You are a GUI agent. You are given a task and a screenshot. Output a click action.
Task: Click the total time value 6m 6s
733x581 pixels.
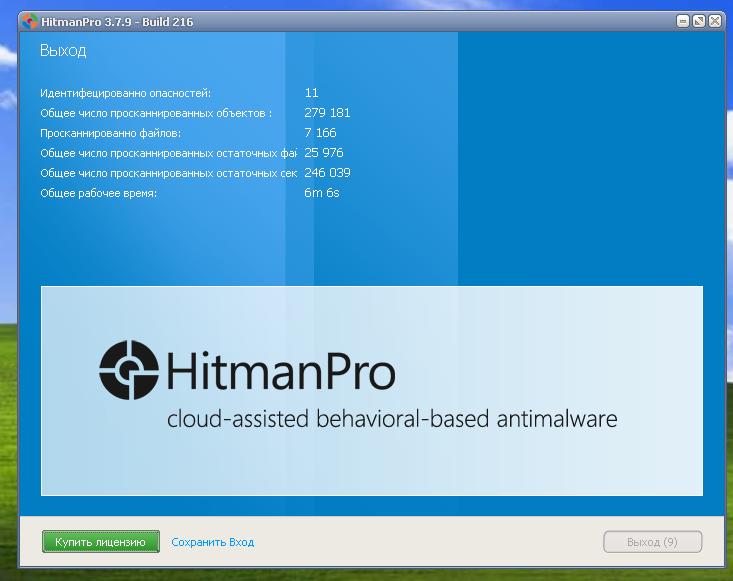pos(321,193)
